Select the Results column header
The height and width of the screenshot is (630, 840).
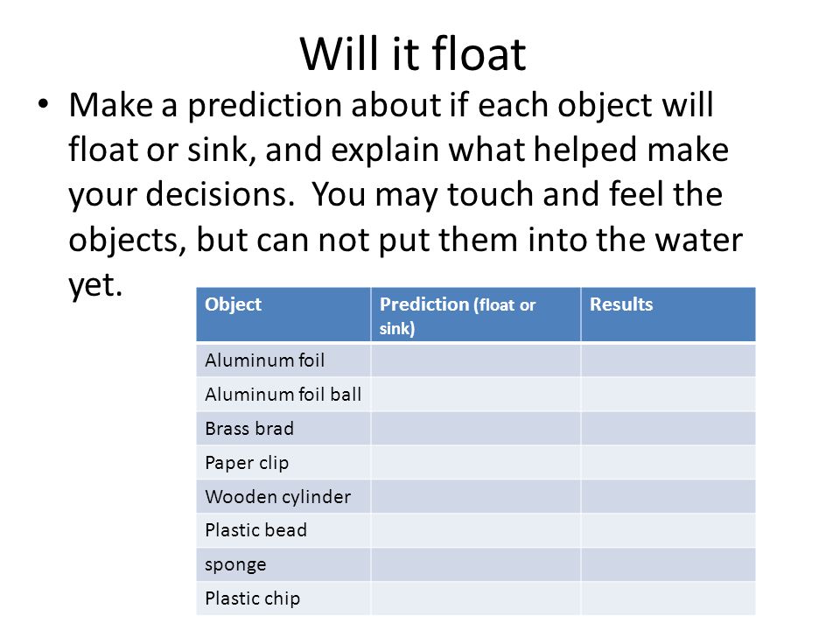coord(668,314)
